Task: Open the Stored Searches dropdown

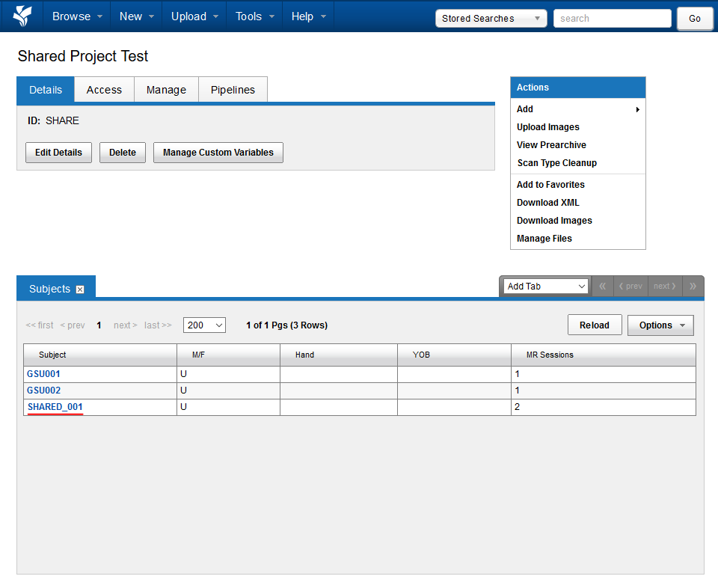Action: coord(491,19)
